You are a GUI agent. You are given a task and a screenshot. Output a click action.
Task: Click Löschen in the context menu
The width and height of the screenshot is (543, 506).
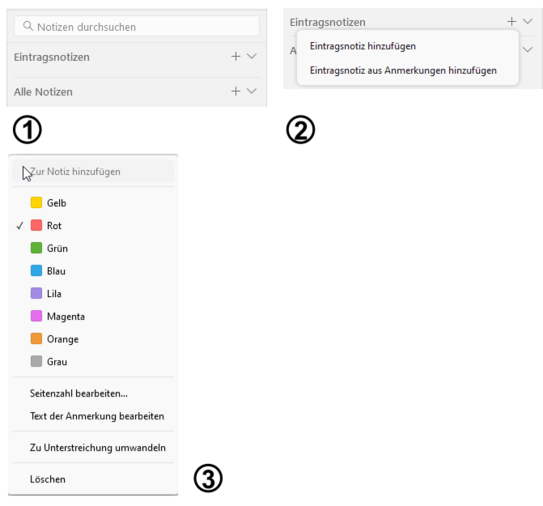[x=47, y=479]
